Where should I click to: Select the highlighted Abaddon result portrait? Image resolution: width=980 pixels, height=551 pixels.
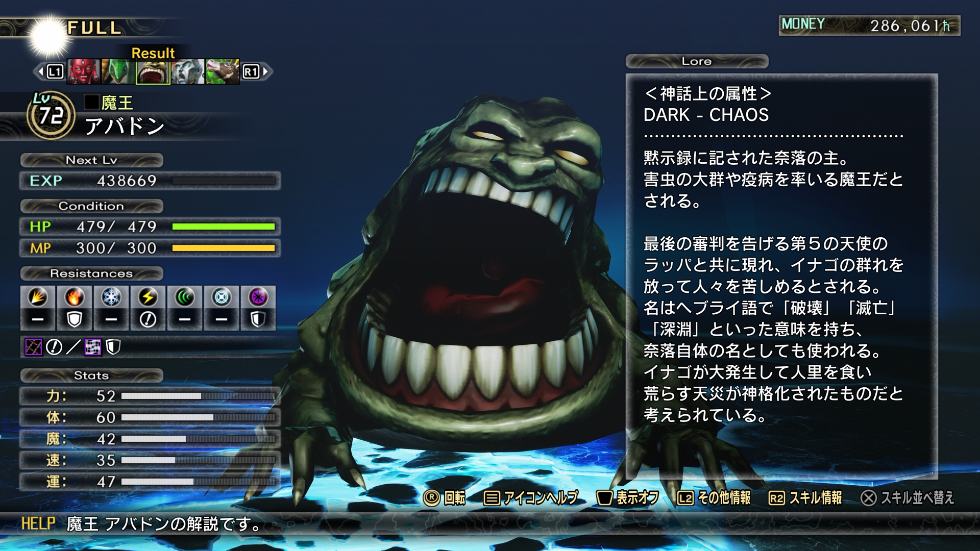153,71
